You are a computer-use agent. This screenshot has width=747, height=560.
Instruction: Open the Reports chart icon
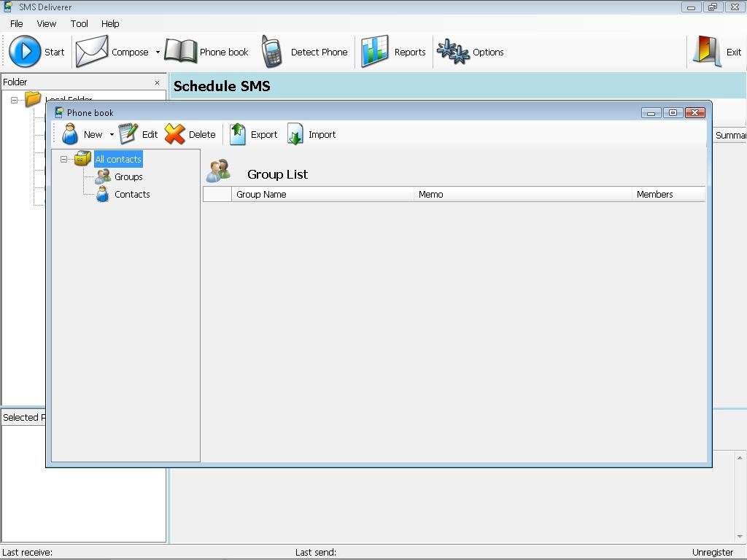pyautogui.click(x=374, y=52)
